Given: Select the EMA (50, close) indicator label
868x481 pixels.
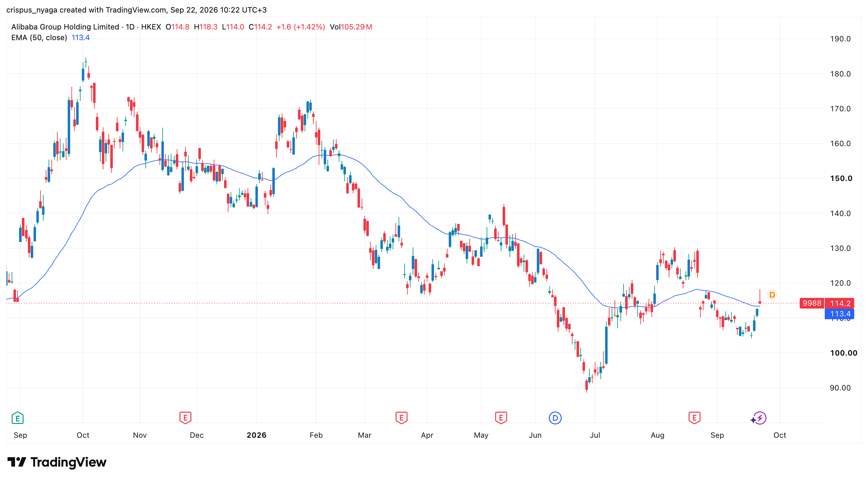Looking at the screenshot, I should click(39, 37).
